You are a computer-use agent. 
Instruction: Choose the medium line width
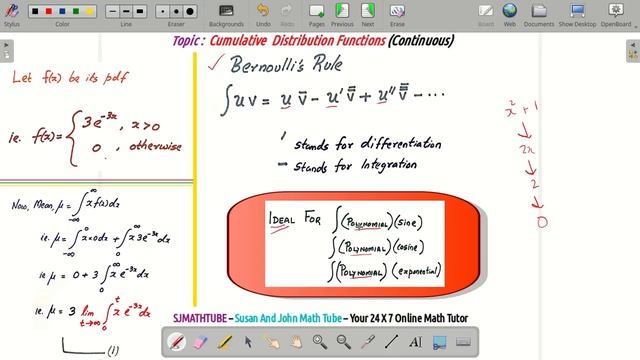[126, 11]
